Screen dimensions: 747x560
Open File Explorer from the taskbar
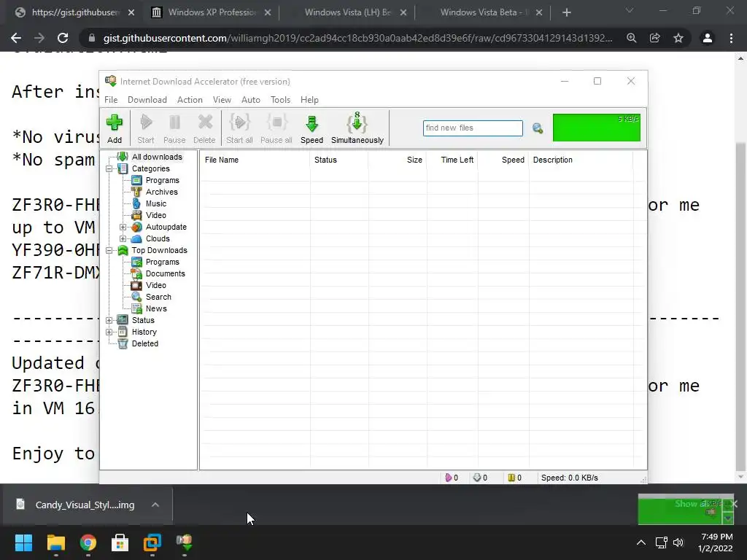(55, 542)
